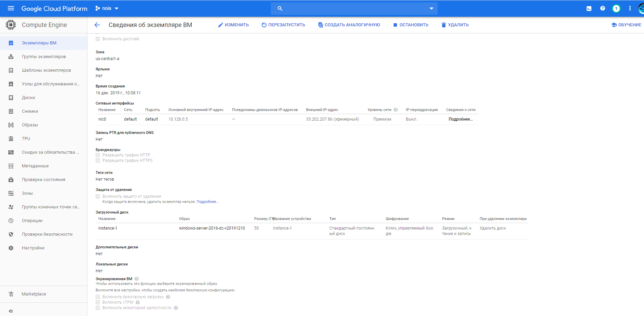Click help icon next to Уровень сети
This screenshot has width=644, height=316.
(x=396, y=110)
